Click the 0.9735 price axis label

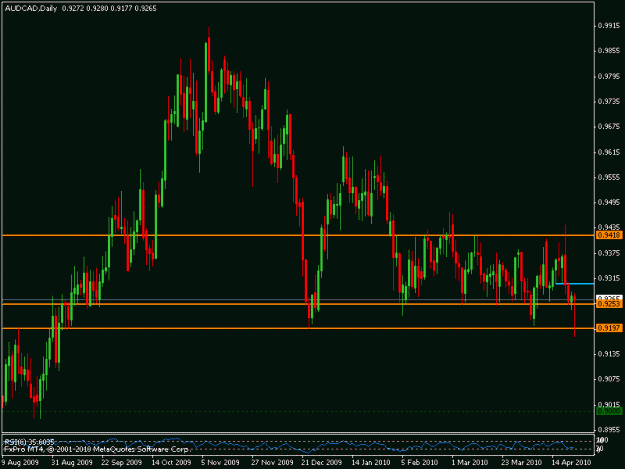point(609,102)
